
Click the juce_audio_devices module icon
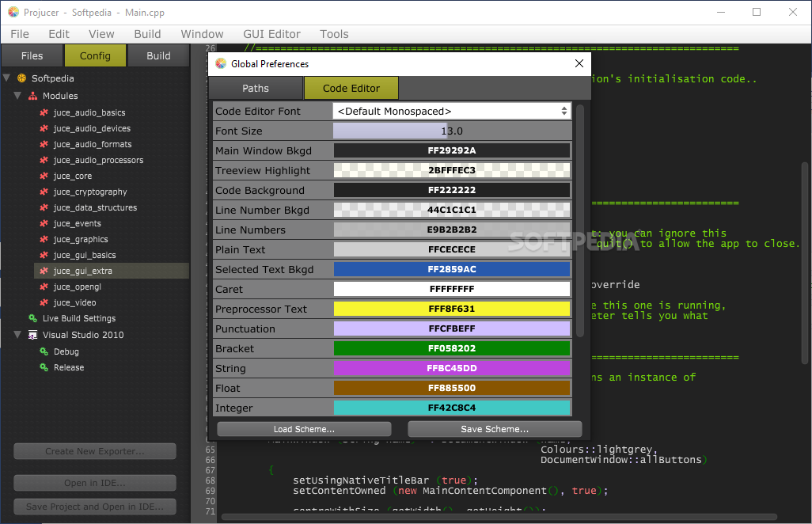[44, 128]
